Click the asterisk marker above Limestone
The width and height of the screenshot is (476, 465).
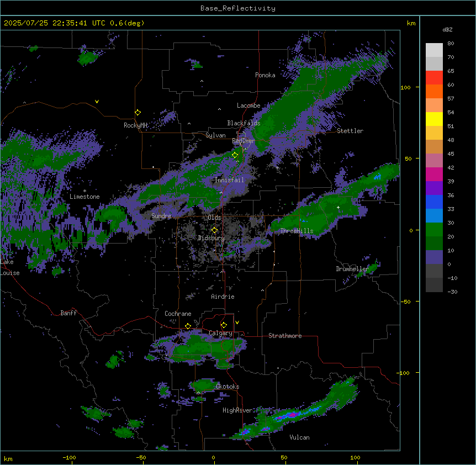(x=84, y=191)
